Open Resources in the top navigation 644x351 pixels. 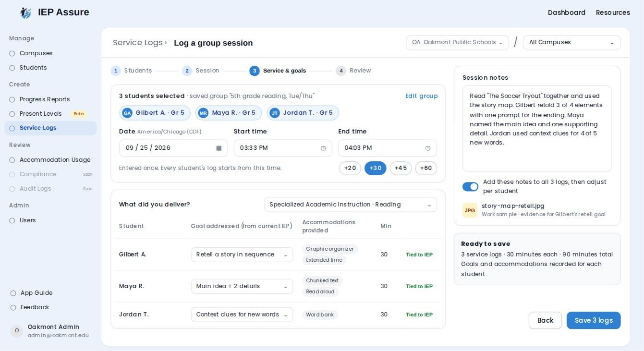coord(613,12)
